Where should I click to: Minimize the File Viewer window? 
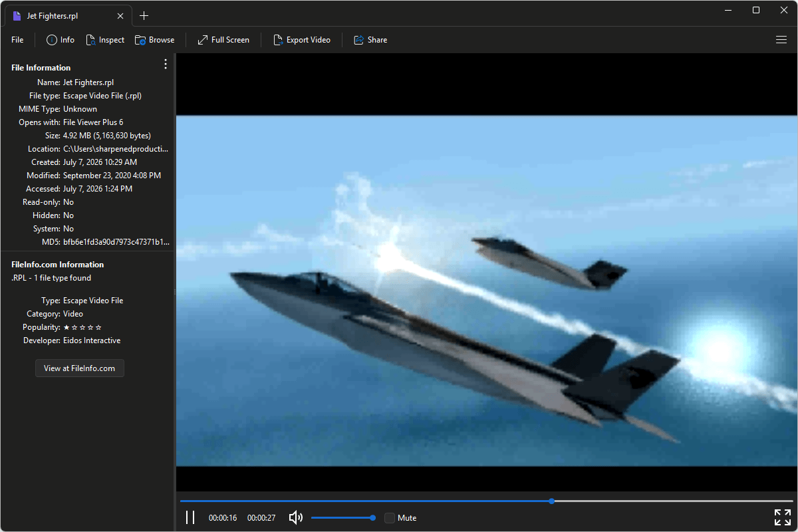[729, 10]
